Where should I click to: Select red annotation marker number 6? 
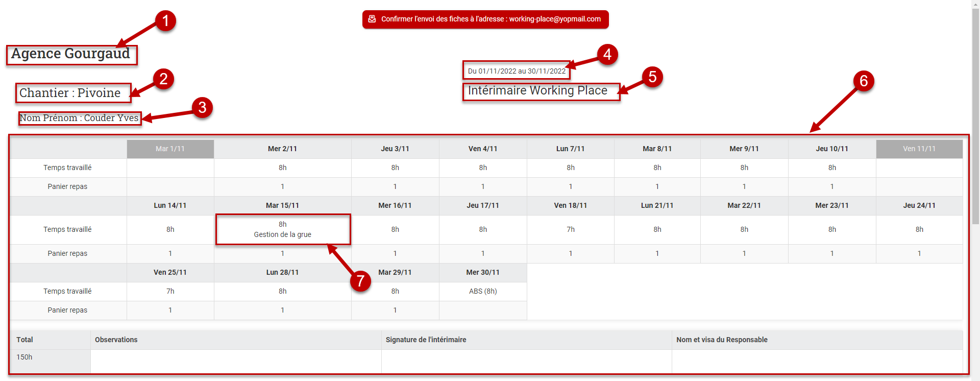tap(863, 81)
